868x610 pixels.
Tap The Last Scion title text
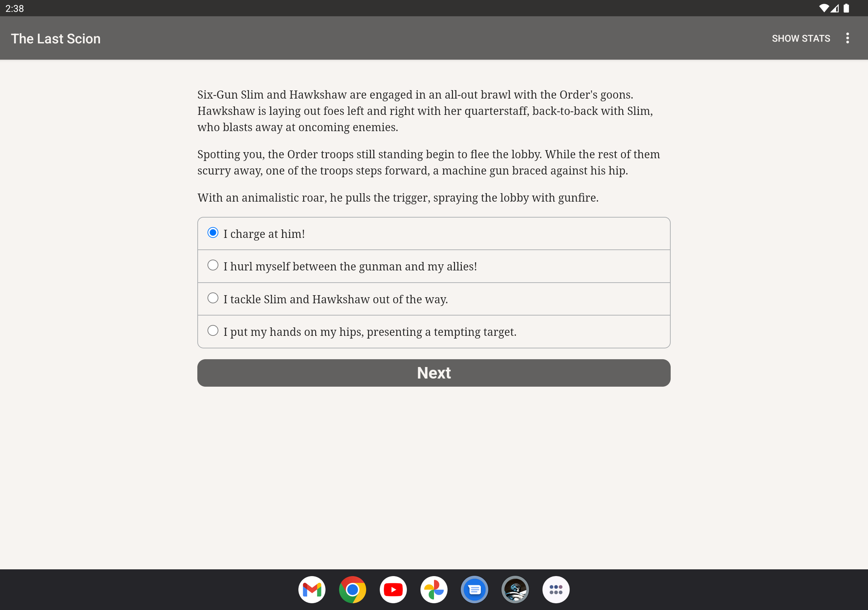[x=56, y=39]
